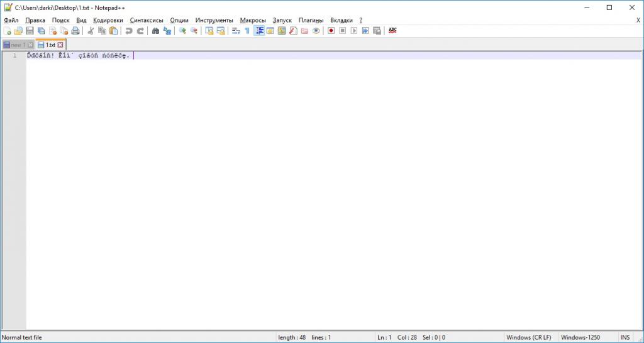Start macro recording with red dot

(331, 31)
